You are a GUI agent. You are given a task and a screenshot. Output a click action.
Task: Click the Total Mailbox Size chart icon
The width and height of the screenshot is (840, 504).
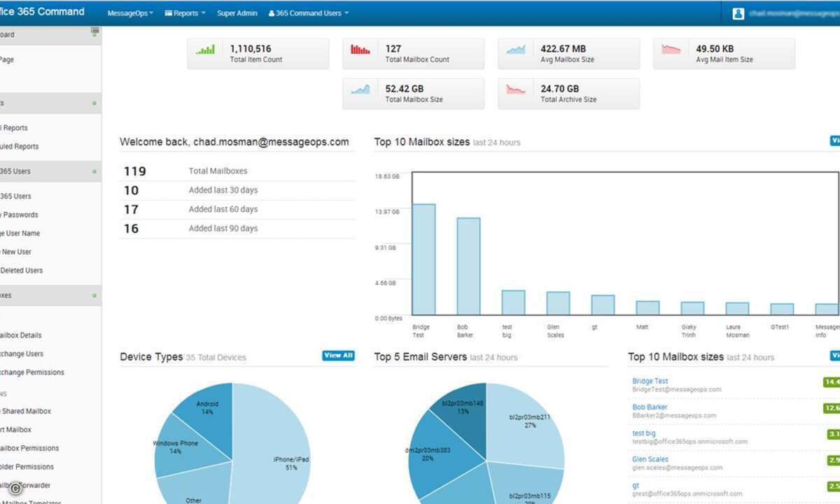(x=360, y=90)
